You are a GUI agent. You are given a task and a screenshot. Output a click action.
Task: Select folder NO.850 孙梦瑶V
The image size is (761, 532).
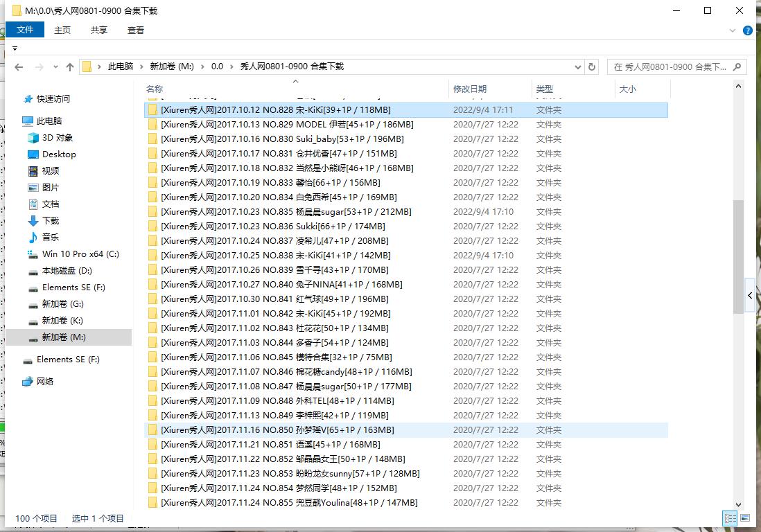point(277,430)
